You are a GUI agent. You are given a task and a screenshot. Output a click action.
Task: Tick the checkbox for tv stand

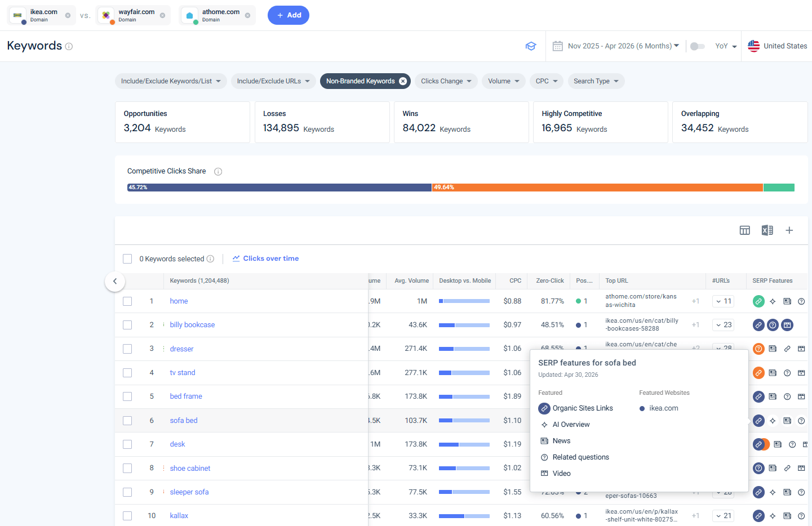tap(127, 373)
